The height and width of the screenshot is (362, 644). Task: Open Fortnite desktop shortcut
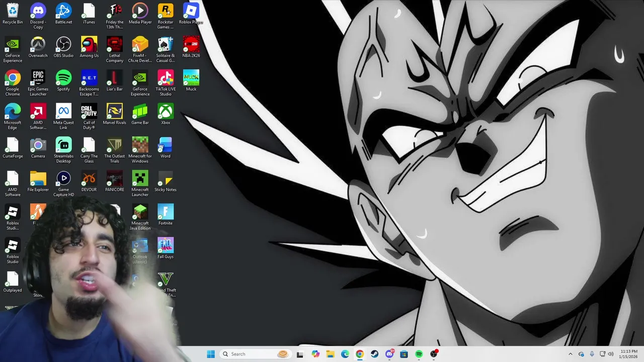pos(166,215)
